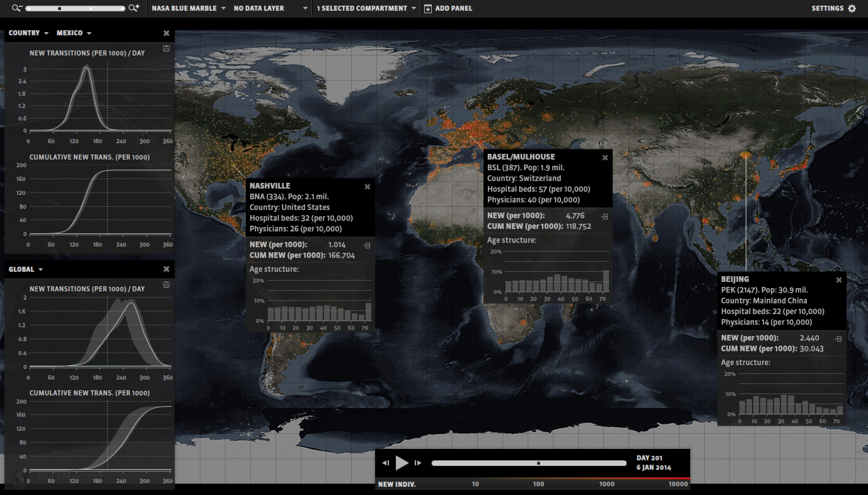This screenshot has width=868, height=495.
Task: Step back one day in playback
Action: [385, 463]
